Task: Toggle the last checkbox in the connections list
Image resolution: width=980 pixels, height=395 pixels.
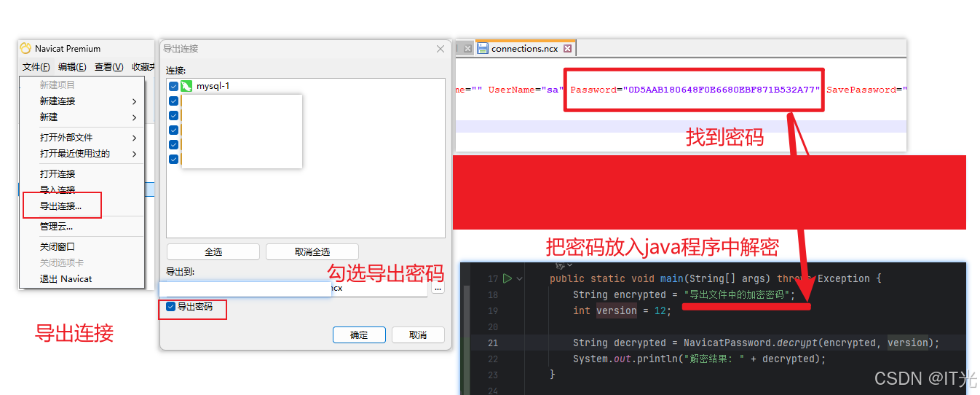Action: 173,159
